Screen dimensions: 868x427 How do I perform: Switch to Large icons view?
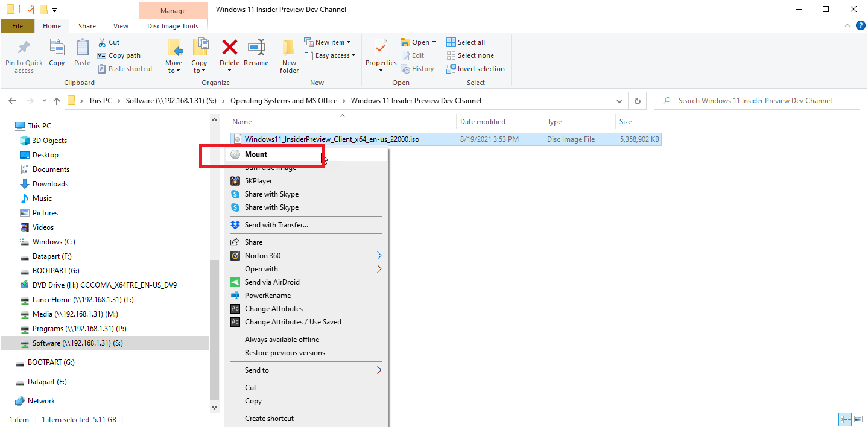click(858, 419)
